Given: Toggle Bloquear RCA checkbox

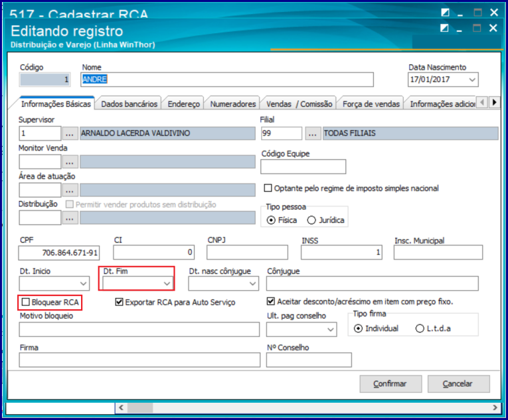Looking at the screenshot, I should (25, 302).
